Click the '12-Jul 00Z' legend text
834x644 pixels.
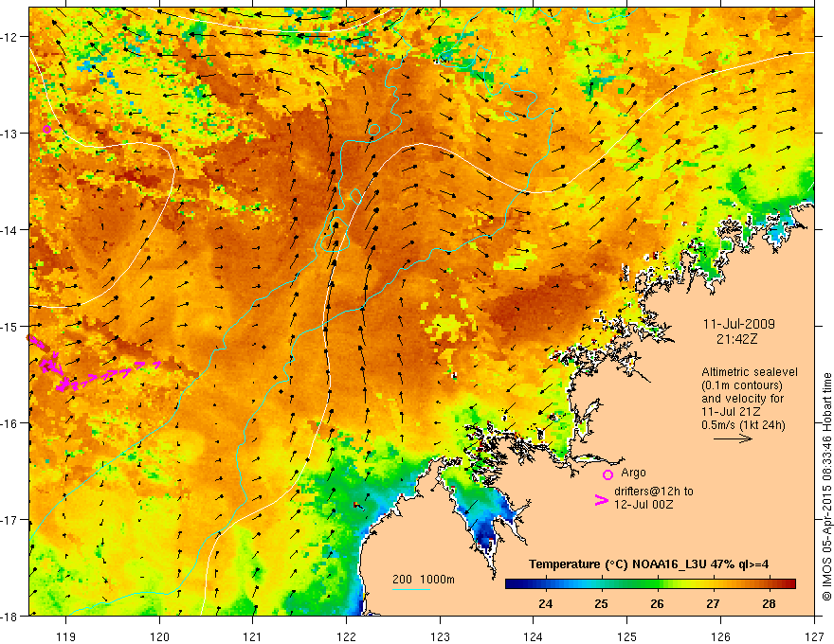644,504
